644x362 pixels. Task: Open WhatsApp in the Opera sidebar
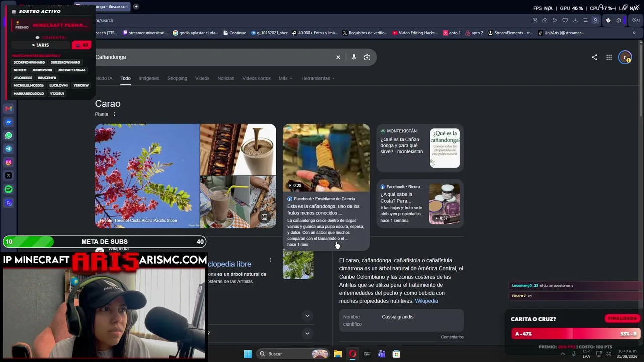[x=8, y=136]
